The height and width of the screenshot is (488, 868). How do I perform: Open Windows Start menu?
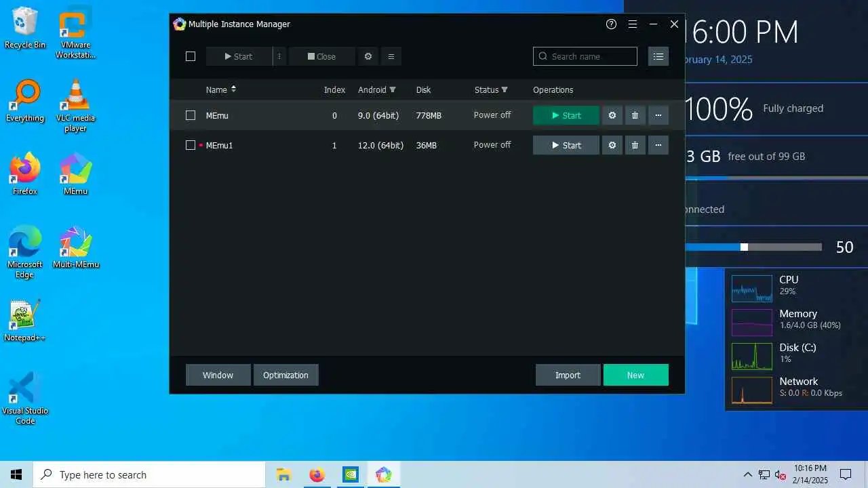tap(16, 474)
